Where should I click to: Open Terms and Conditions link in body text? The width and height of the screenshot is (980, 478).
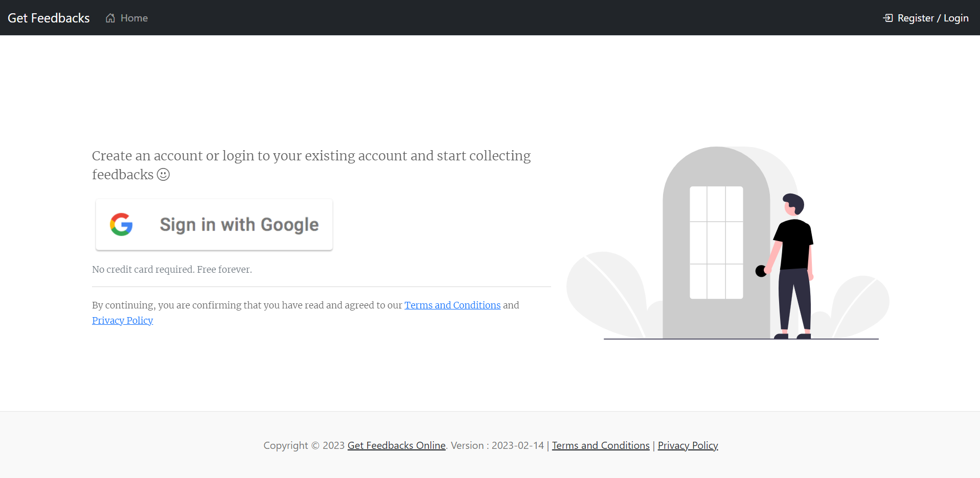click(452, 305)
